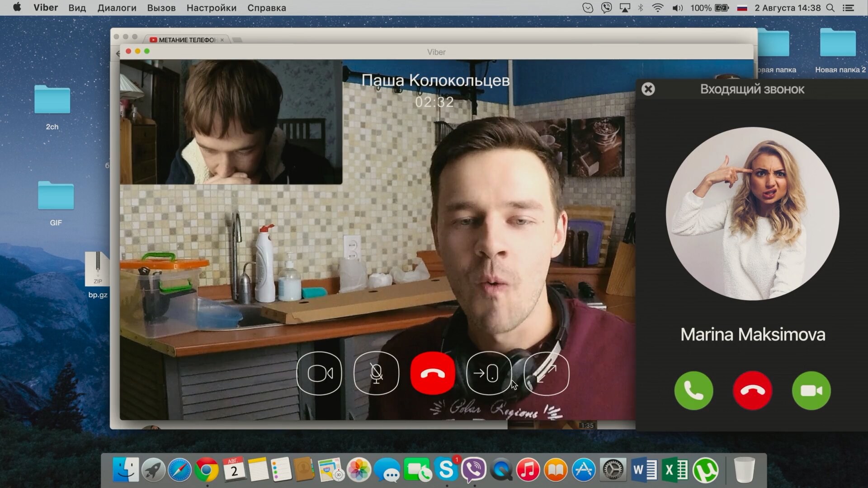End the call with Паша Колокольцев

[x=433, y=374]
